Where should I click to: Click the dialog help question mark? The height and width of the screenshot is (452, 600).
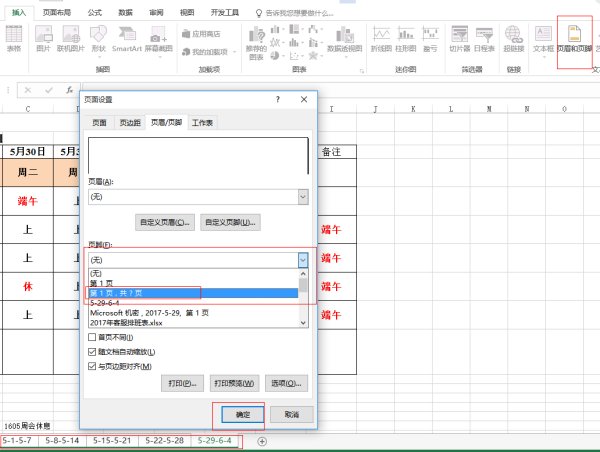[x=278, y=100]
